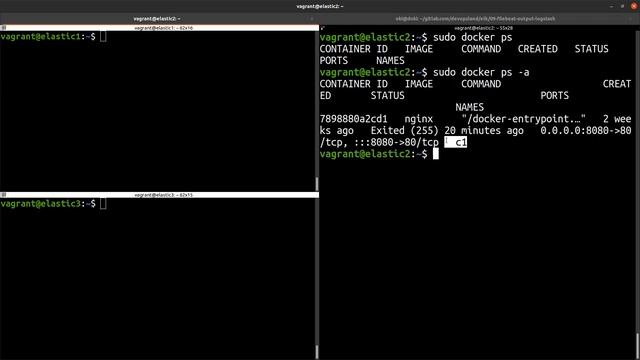Click the NAMES header under docker ps -a
The width and height of the screenshot is (640, 360).
click(x=470, y=107)
